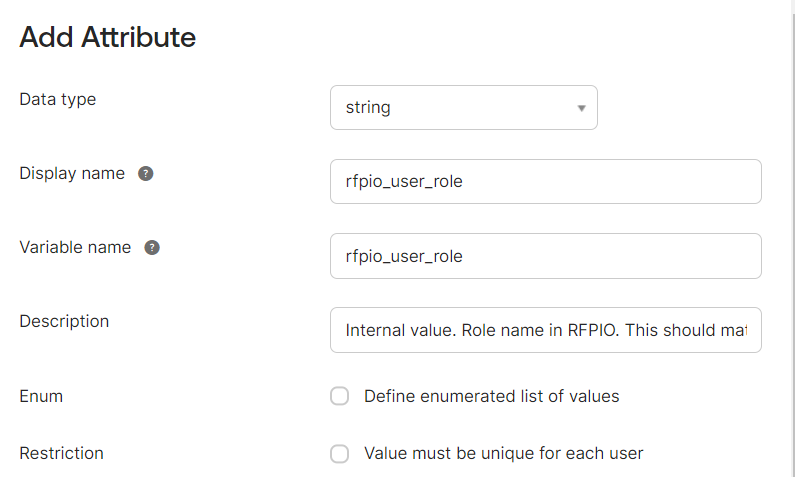Viewport: 795px width, 477px height.
Task: Open the help icon beside Variable name
Action: [x=152, y=248]
